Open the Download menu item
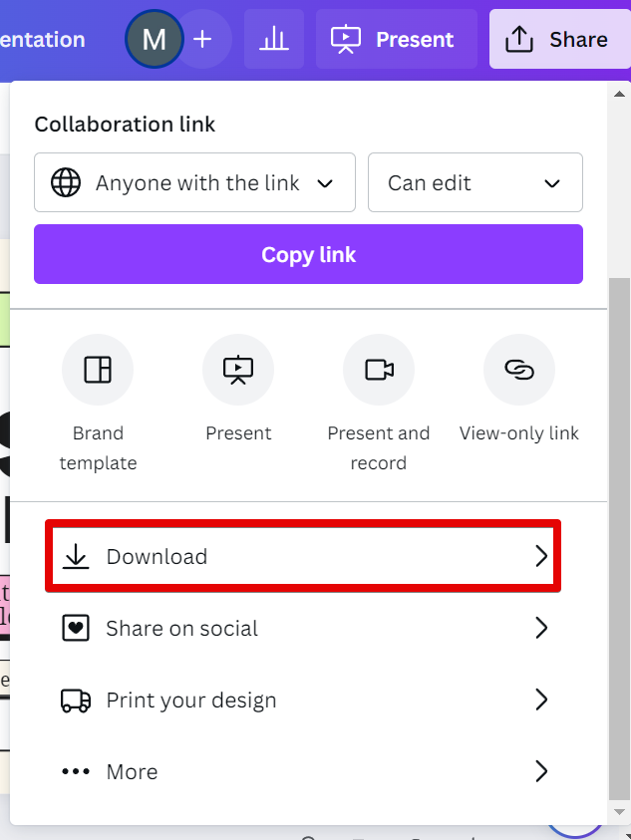This screenshot has height=840, width=631. pyautogui.click(x=157, y=556)
